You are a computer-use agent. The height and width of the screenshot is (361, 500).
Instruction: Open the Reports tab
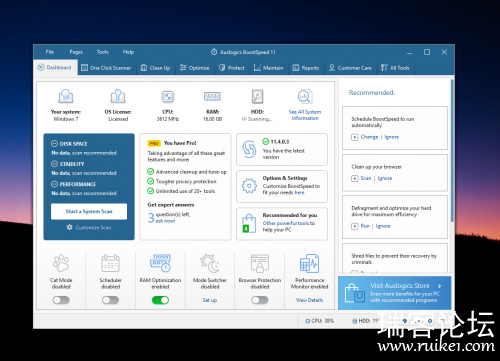306,68
